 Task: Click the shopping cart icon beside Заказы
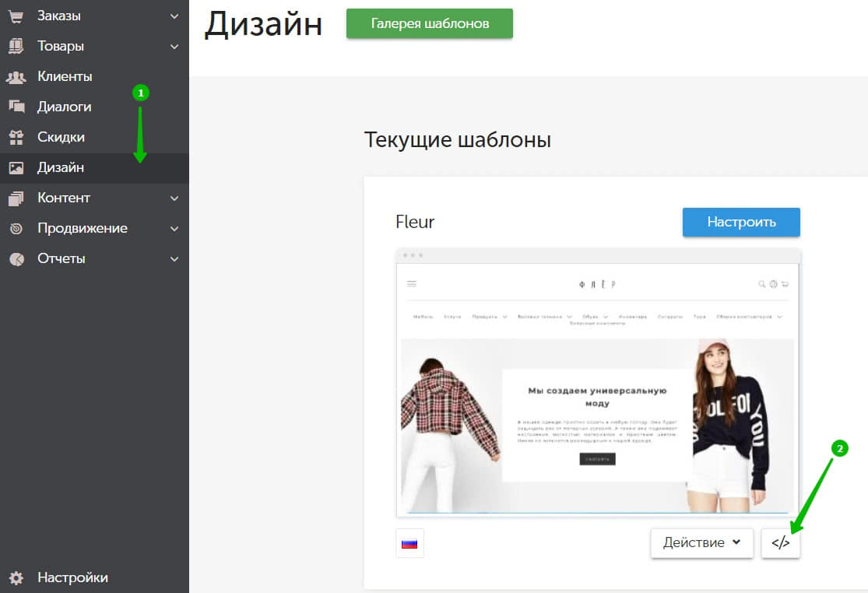click(x=16, y=16)
